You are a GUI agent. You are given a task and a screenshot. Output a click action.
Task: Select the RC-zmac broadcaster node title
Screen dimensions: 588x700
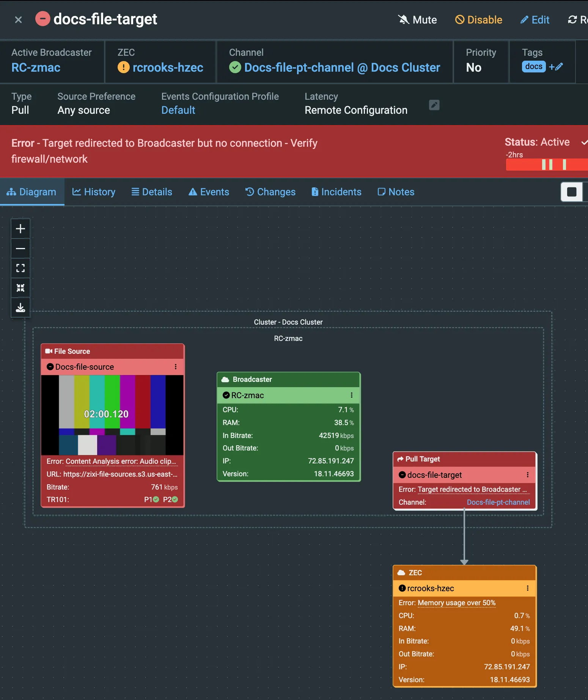247,395
